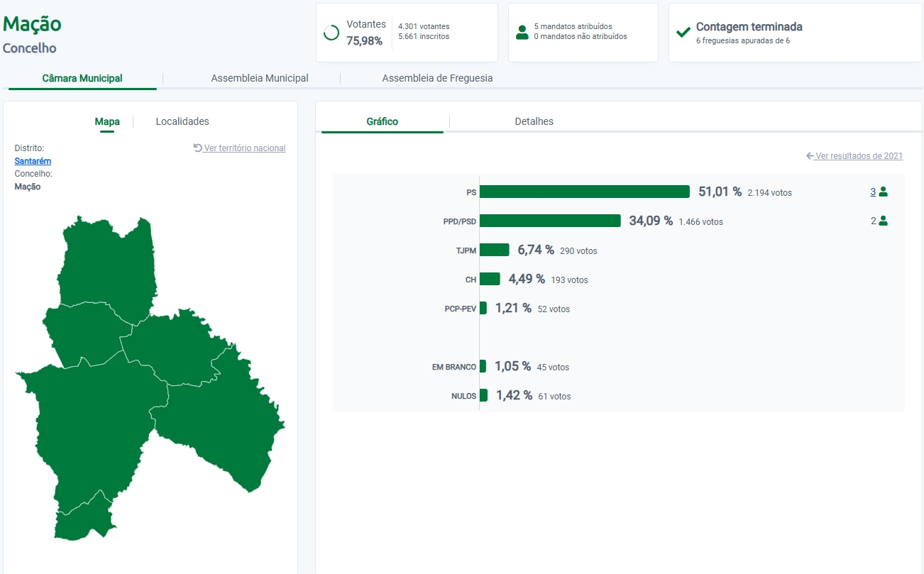Image resolution: width=924 pixels, height=574 pixels.
Task: Click the PPD/PSD mandates person icon
Action: pyautogui.click(x=883, y=221)
